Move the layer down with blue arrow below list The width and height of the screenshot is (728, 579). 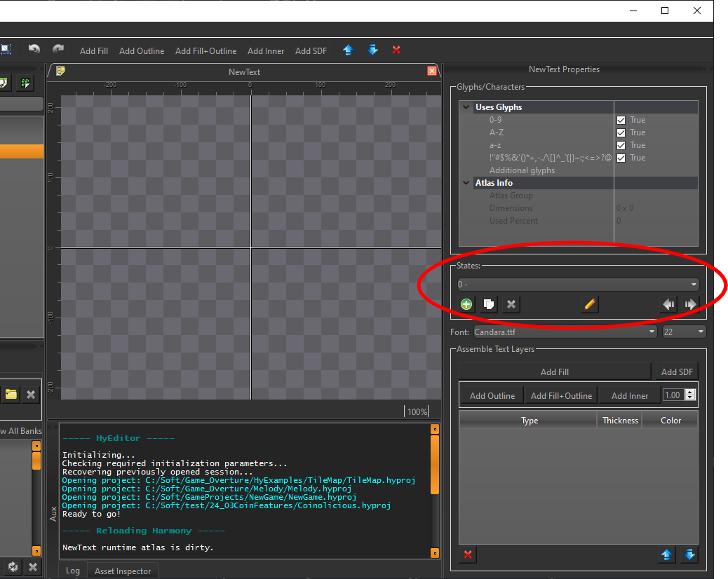[689, 555]
